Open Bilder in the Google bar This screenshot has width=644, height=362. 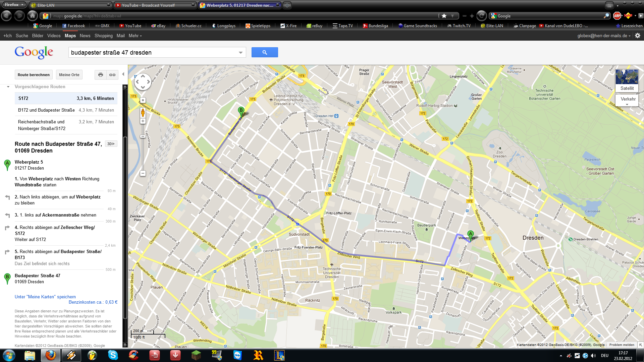click(x=38, y=36)
